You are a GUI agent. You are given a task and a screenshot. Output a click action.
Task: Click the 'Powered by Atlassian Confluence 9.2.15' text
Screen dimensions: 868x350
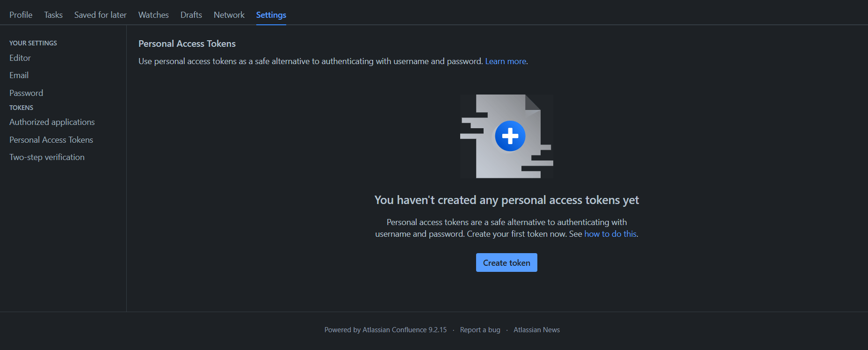(385, 330)
